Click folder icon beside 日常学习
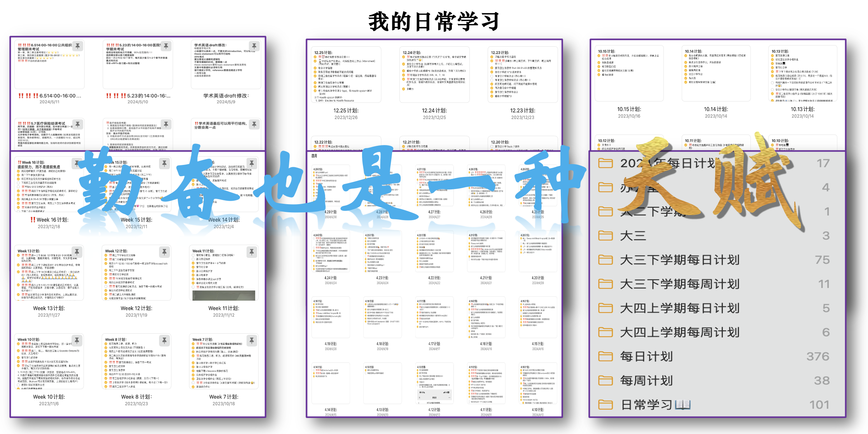This screenshot has height=434, width=868. (x=605, y=405)
